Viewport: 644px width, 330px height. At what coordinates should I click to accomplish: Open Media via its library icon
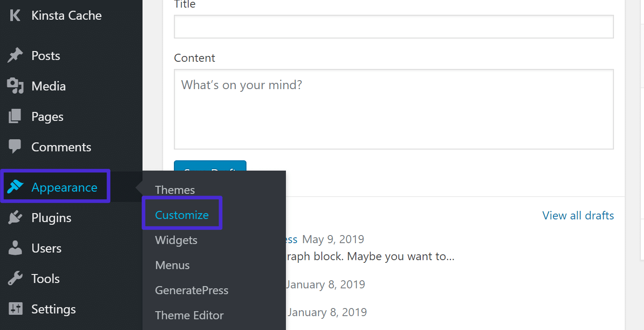pyautogui.click(x=16, y=86)
